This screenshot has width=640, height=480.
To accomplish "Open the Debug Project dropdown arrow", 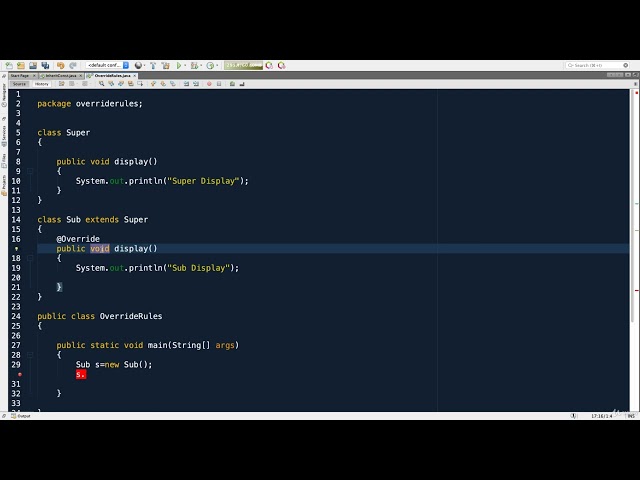I will pyautogui.click(x=201, y=65).
